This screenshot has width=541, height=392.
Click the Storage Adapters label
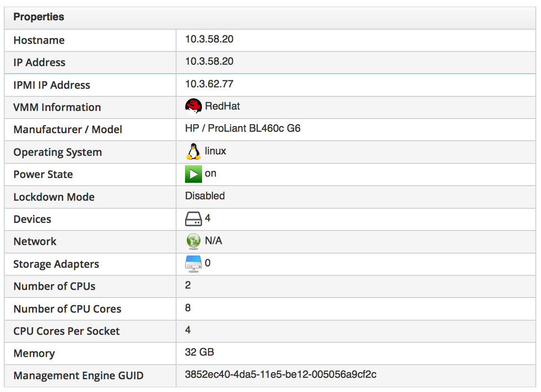[x=56, y=264]
